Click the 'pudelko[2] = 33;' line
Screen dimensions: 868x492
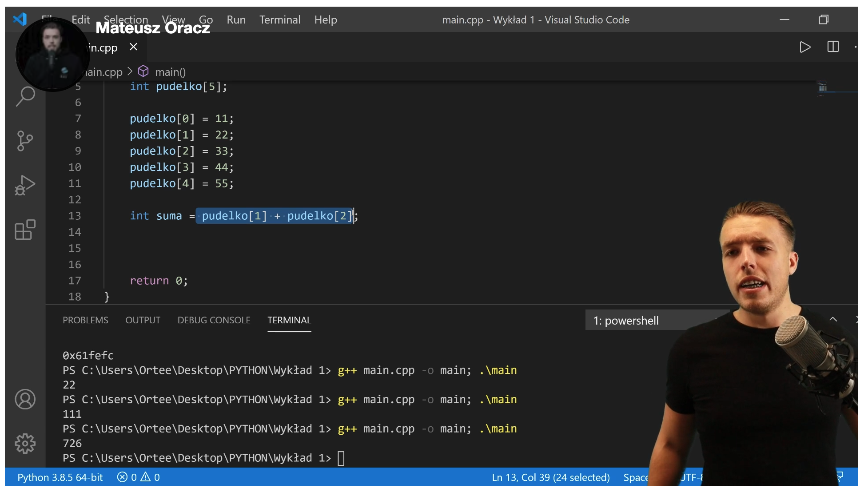[x=182, y=151]
